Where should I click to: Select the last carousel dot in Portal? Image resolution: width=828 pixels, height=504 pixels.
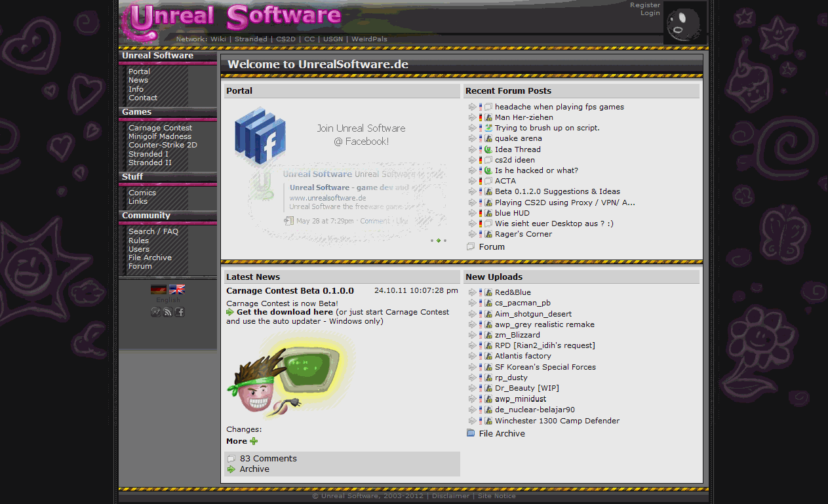445,241
